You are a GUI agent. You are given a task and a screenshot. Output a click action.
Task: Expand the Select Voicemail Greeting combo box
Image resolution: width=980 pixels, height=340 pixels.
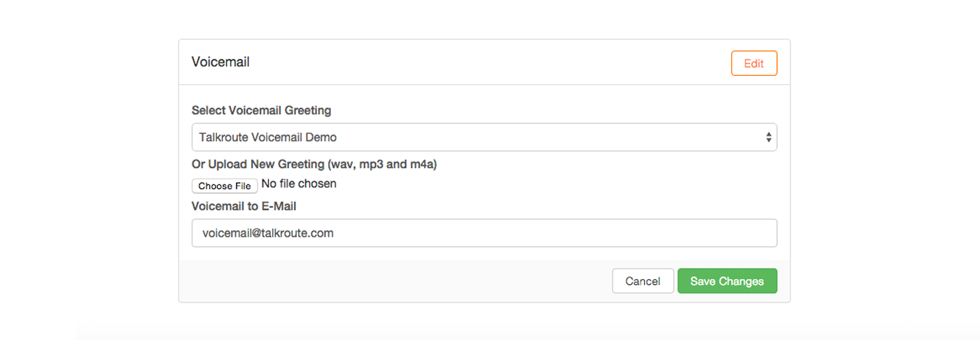484,137
